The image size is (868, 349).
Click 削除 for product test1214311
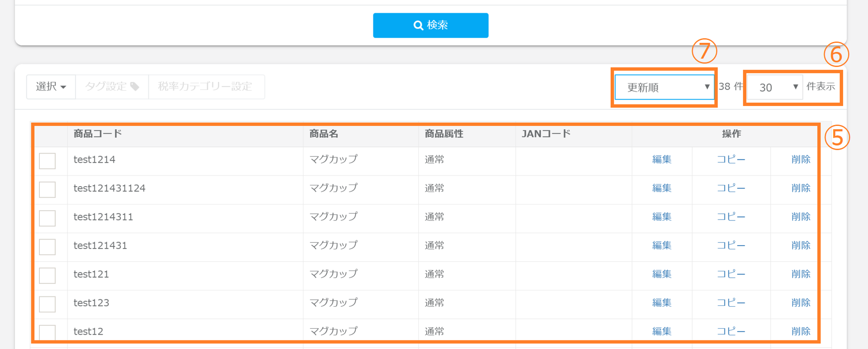[x=801, y=217]
